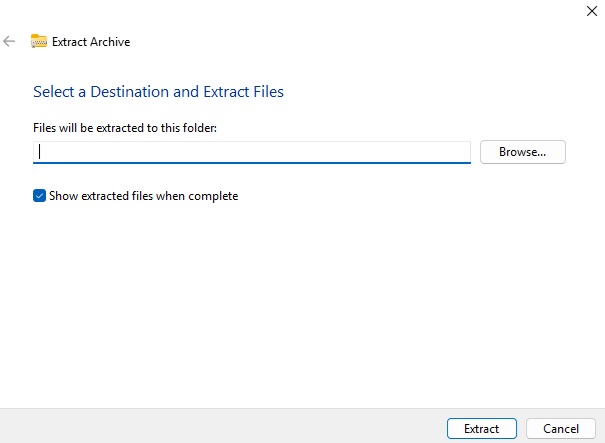Screen dimensions: 605x443
Task: Go back using the left arrow icon
Action: point(9,41)
